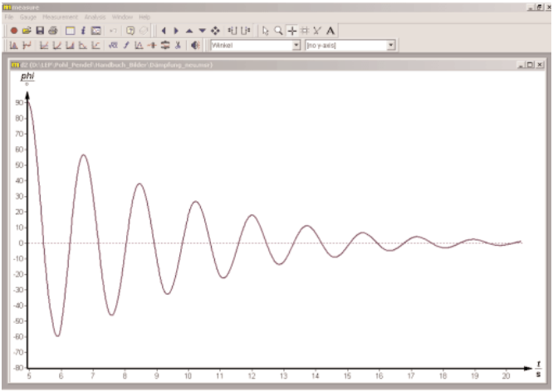Click the scissors cut icon
The width and height of the screenshot is (553, 392).
[178, 45]
